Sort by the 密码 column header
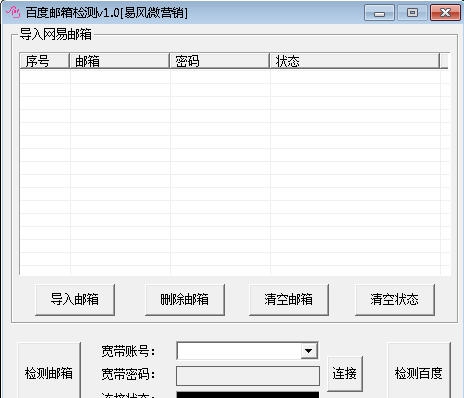This screenshot has height=398, width=464. (219, 61)
